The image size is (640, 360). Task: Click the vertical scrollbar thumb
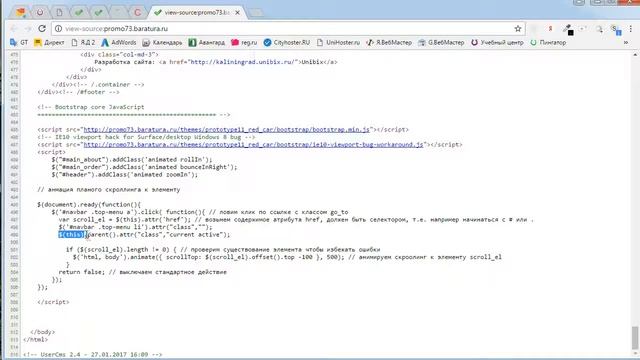coord(635,337)
